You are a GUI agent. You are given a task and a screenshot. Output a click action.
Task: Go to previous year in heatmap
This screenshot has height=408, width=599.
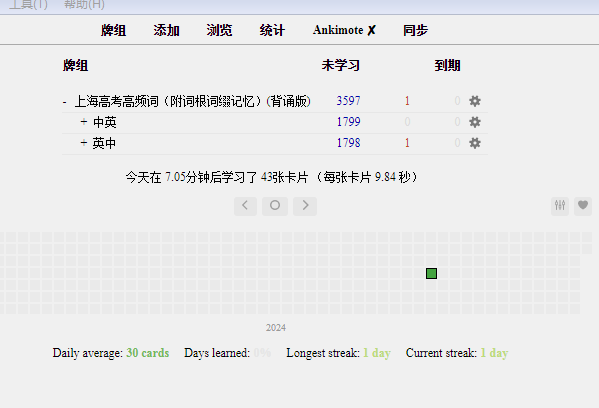pos(245,206)
